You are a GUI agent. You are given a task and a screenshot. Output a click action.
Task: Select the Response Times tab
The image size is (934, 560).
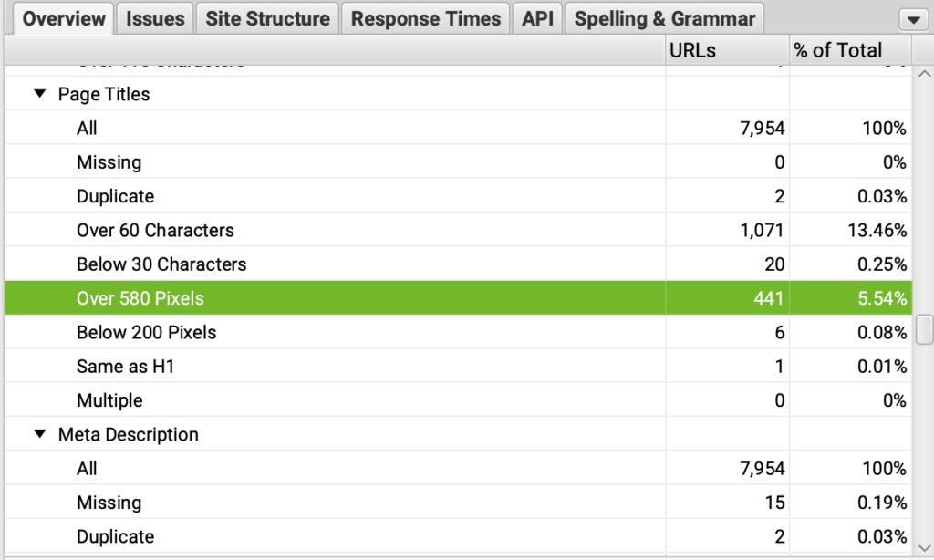[425, 18]
